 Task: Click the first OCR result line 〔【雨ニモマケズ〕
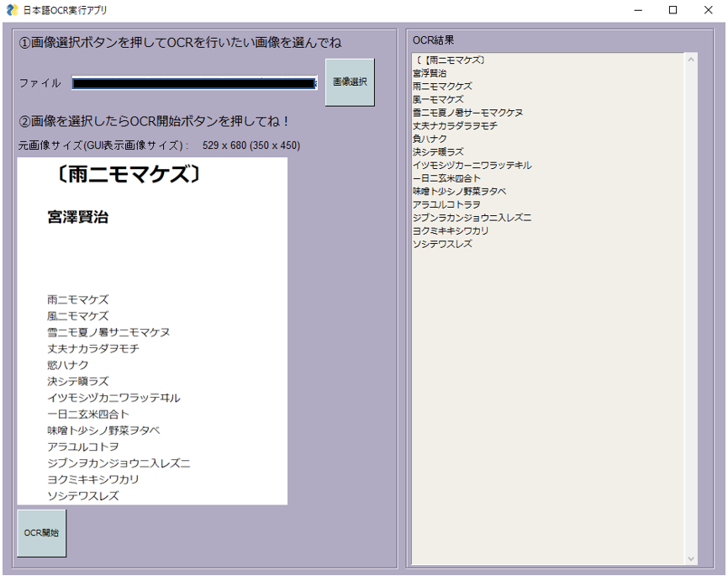(450, 61)
